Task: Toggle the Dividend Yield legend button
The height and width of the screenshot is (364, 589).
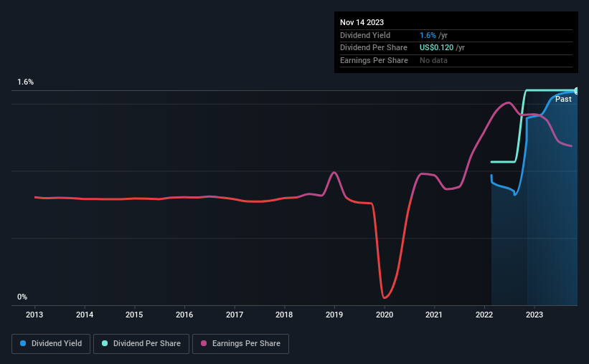Action: coord(51,344)
